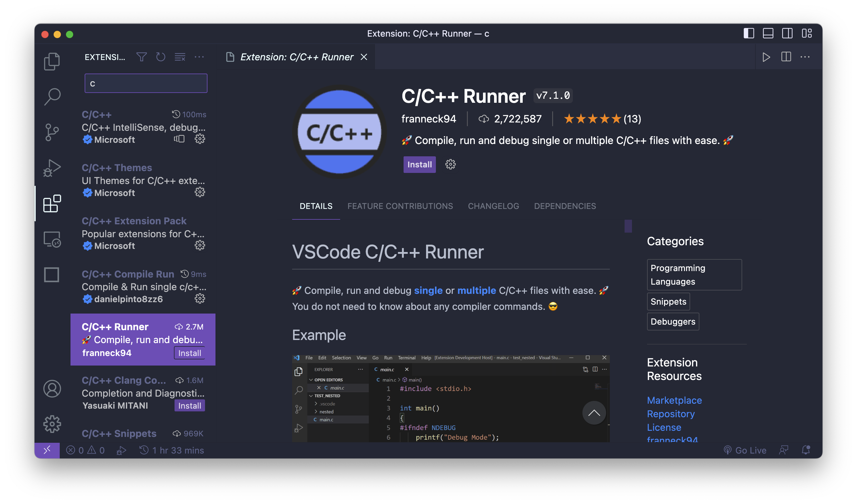Open manage gear for C/C++ Themes

pyautogui.click(x=200, y=192)
